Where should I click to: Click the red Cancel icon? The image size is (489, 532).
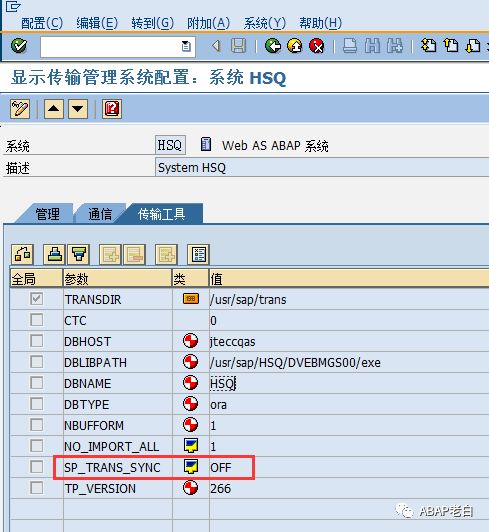(317, 45)
